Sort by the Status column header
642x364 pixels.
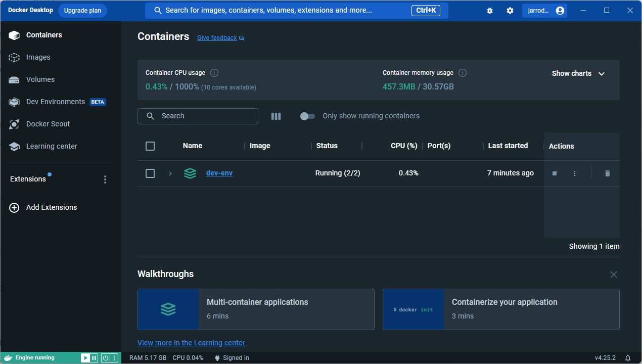[327, 146]
